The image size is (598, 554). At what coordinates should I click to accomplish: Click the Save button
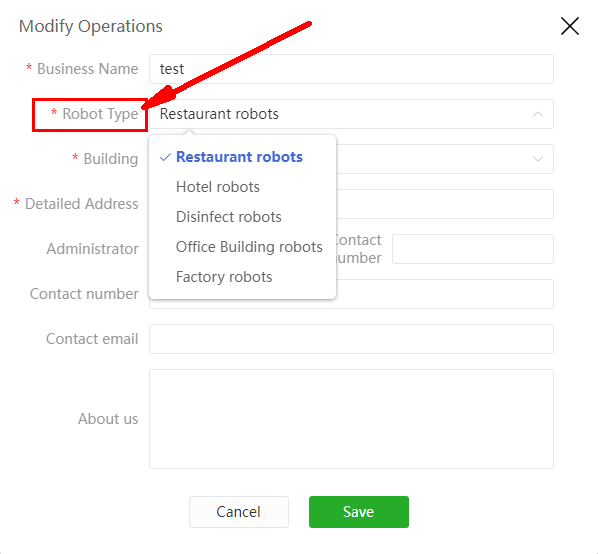[x=358, y=512]
